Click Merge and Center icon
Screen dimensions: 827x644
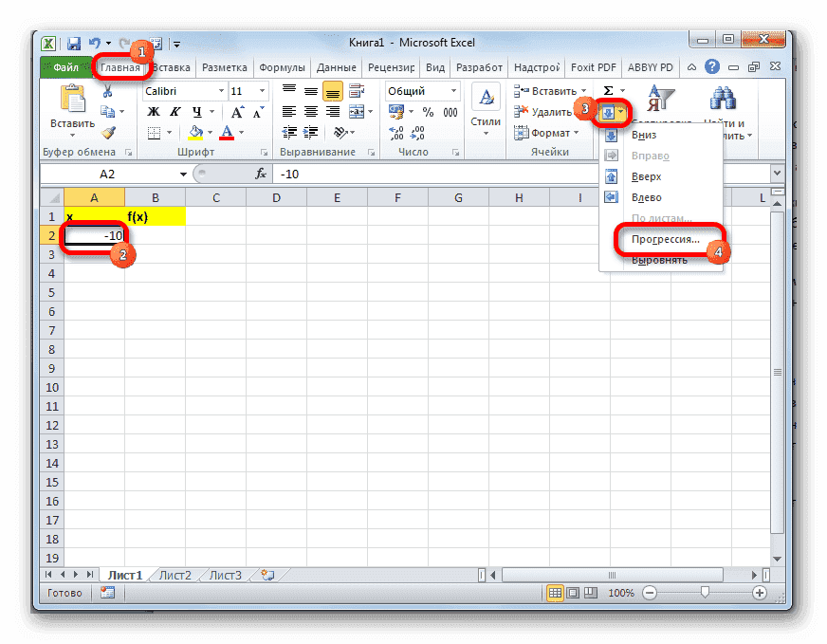[x=357, y=112]
